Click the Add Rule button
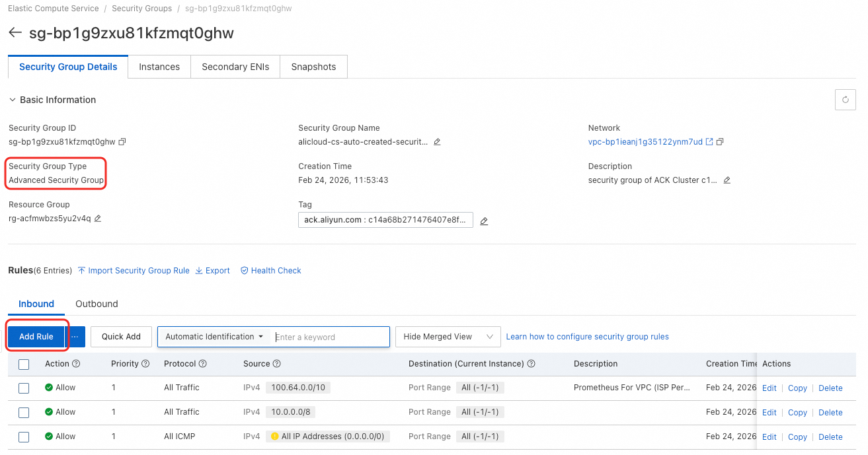The image size is (868, 455). 36,337
